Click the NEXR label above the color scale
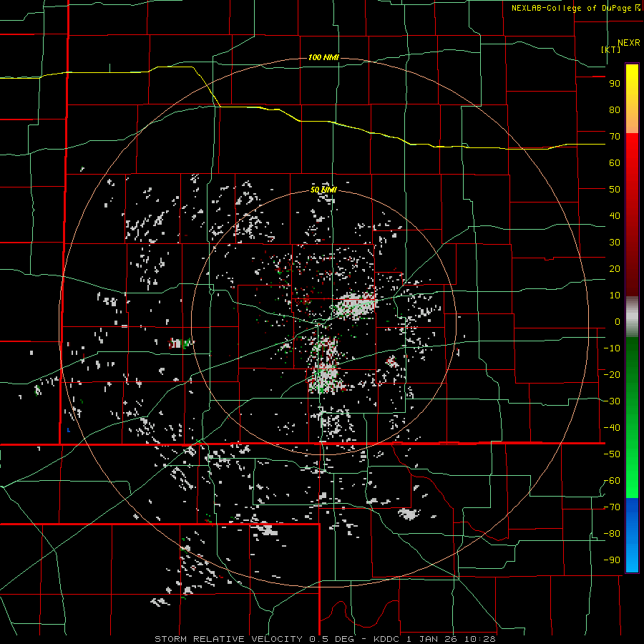Image resolution: width=644 pixels, height=644 pixels. pos(628,43)
